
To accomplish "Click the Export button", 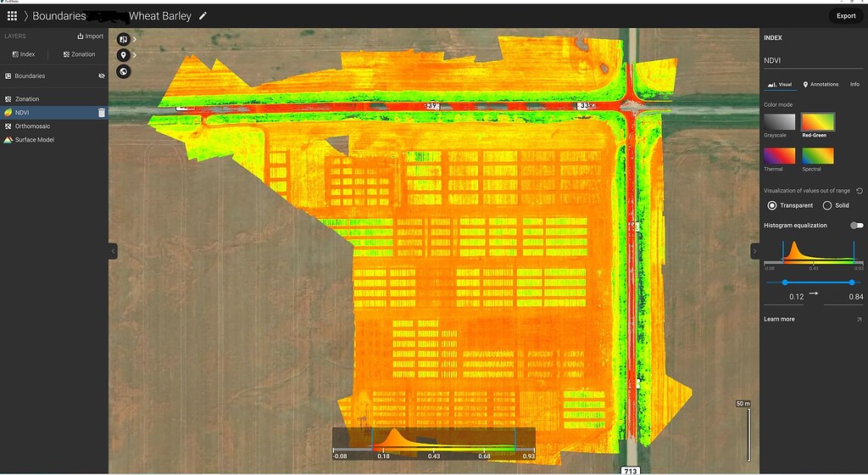I will tap(845, 16).
